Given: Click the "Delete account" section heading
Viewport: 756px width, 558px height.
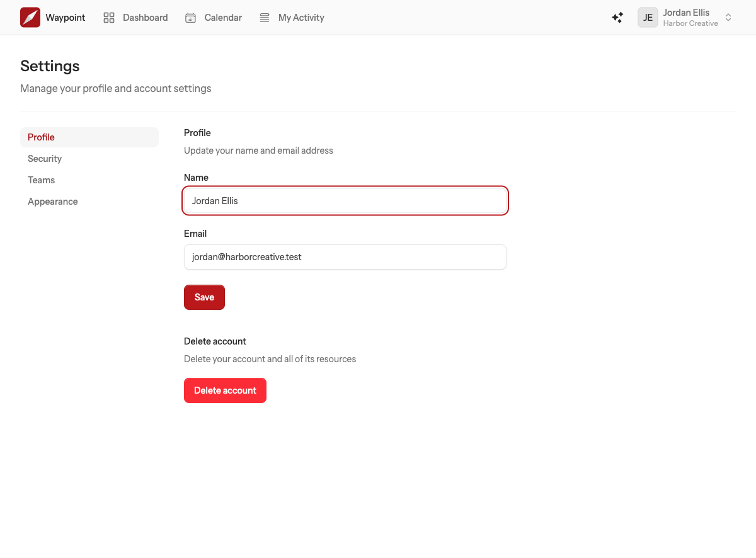Looking at the screenshot, I should 215,341.
